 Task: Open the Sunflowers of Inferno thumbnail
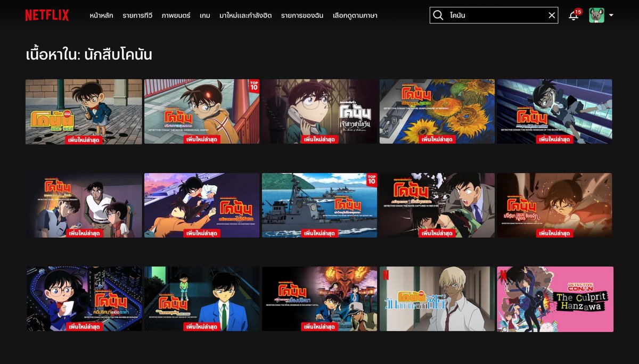(437, 112)
